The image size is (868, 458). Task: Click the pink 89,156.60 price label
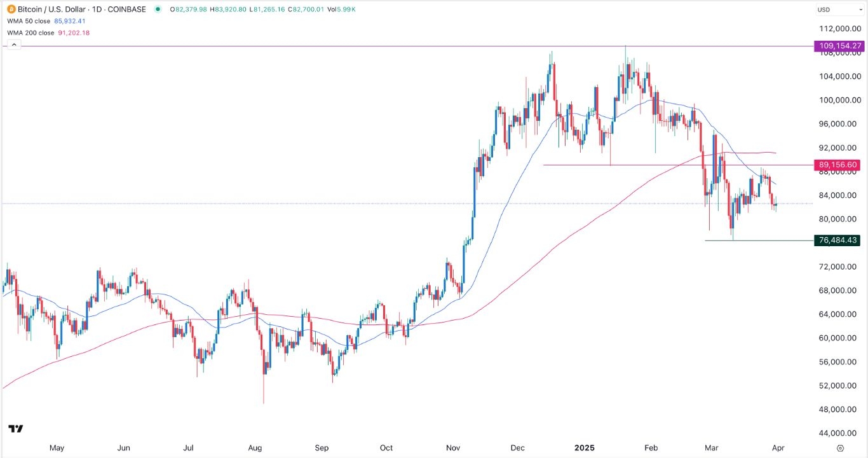pyautogui.click(x=839, y=165)
